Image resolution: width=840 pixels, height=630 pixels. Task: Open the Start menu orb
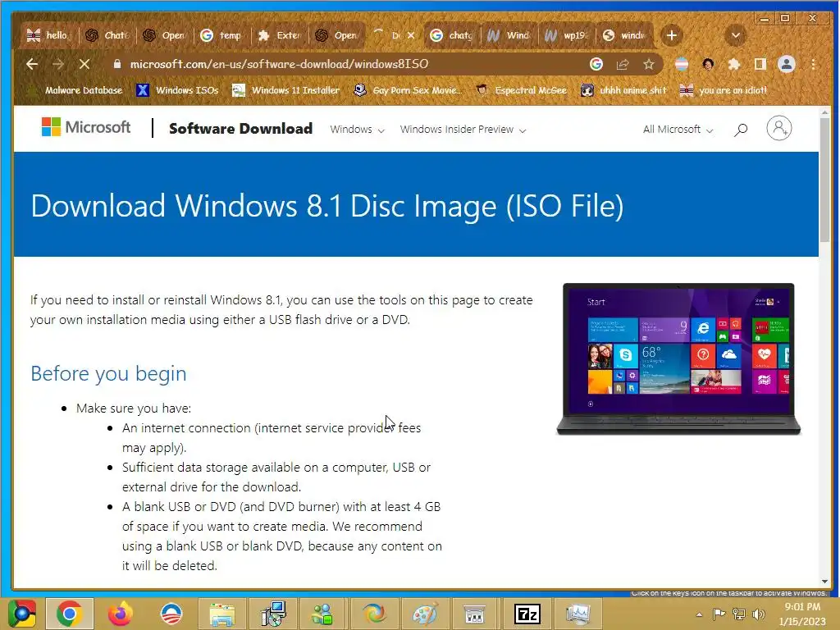[x=22, y=614]
